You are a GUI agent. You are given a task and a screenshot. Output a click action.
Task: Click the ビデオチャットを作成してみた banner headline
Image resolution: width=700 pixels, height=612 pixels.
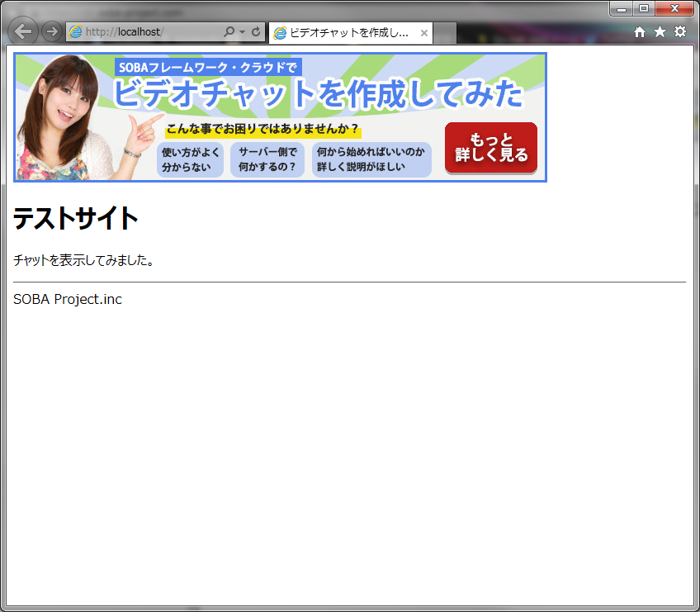(x=318, y=93)
